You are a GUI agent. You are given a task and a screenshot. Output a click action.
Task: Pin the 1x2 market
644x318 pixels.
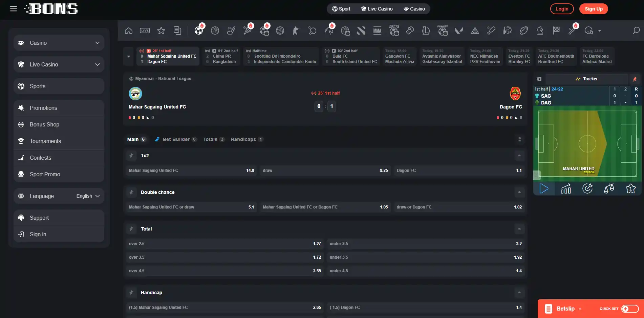pos(131,156)
